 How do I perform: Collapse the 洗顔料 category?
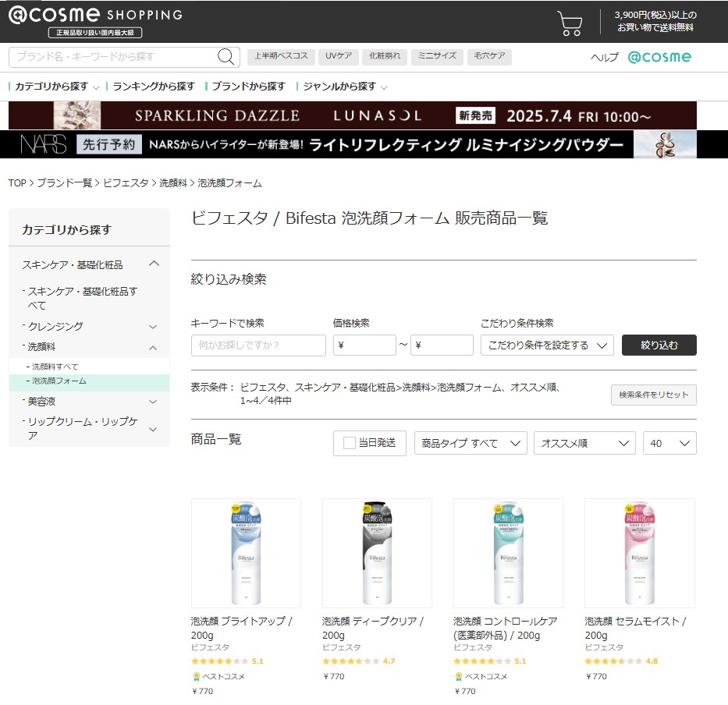tap(153, 348)
